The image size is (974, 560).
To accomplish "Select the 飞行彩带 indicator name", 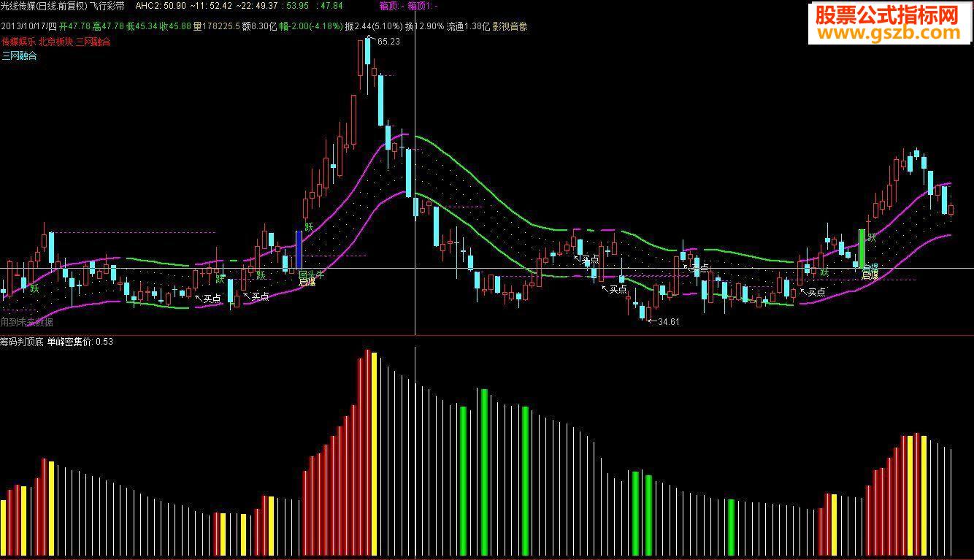I will click(x=107, y=6).
